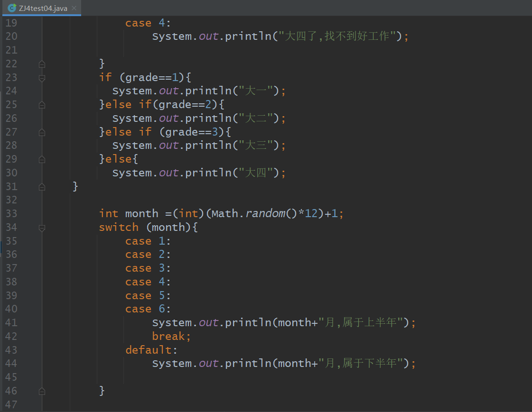The width and height of the screenshot is (532, 412).
Task: Collapse the if block at line 23
Action: click(42, 78)
